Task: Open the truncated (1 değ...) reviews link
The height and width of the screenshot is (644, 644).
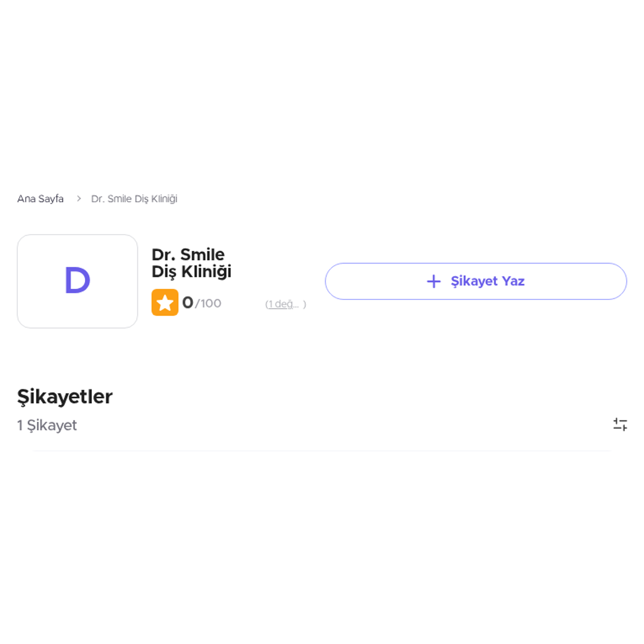Action: coord(282,304)
